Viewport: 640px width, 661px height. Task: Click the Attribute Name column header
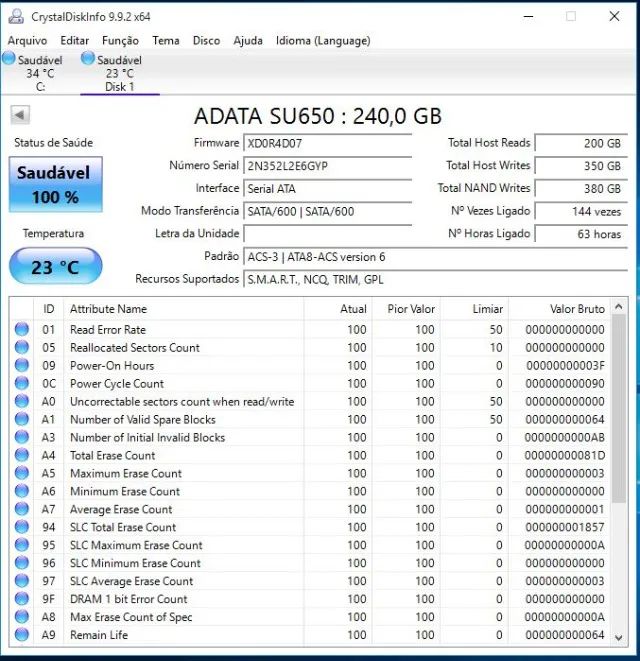point(183,309)
